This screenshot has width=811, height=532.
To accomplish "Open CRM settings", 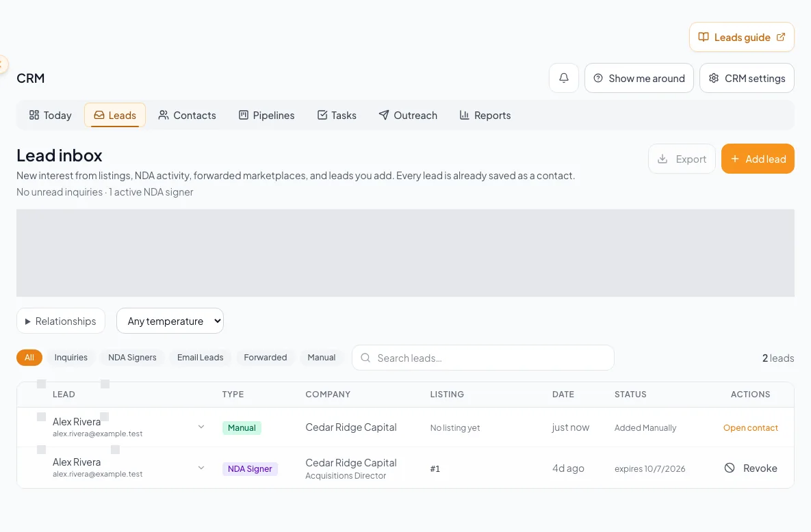I will [x=747, y=78].
